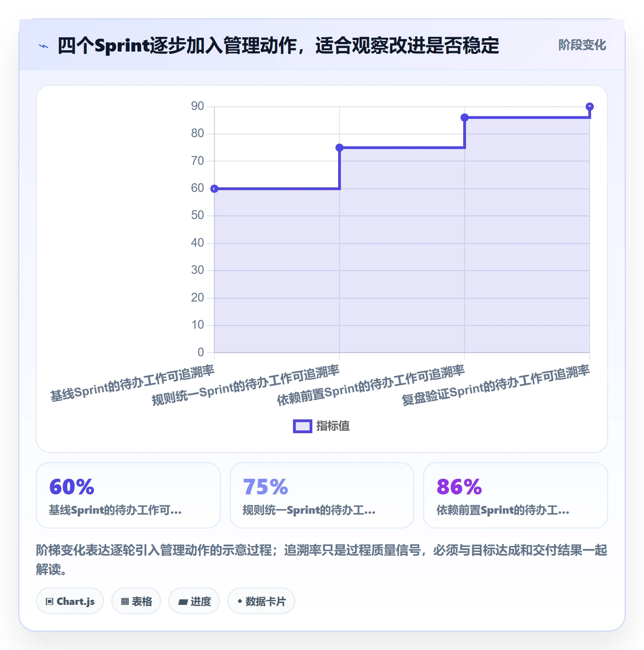Select the data point at 75 on the chart

click(339, 148)
